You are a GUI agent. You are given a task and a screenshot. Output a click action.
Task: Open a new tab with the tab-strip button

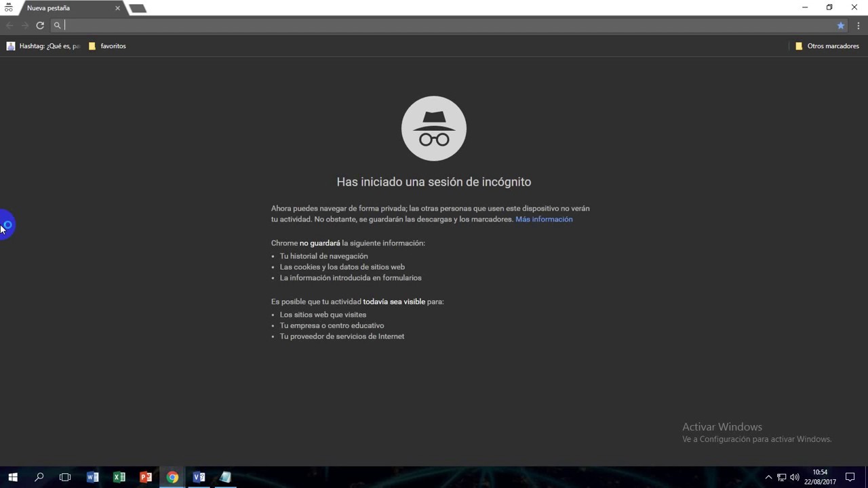[x=138, y=9]
